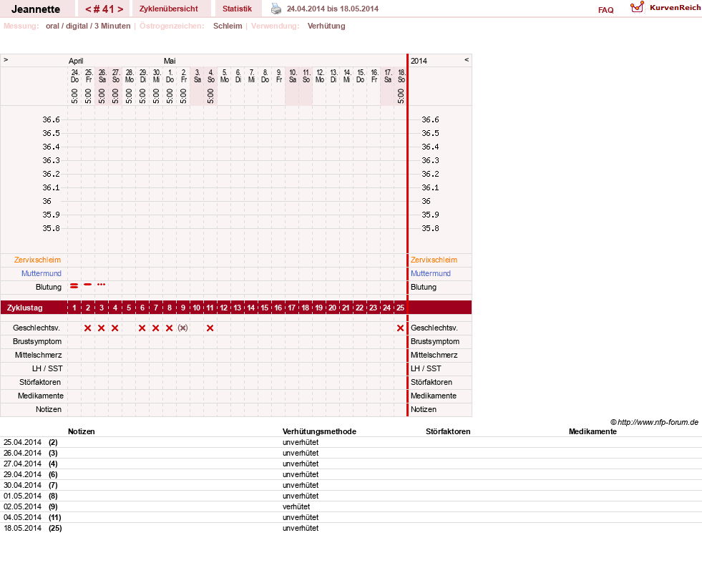Open the Zyklenübersicht tab

click(x=169, y=9)
